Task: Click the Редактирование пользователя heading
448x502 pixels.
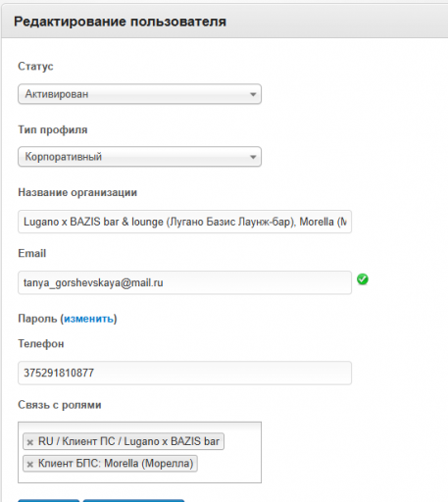Action: pyautogui.click(x=120, y=22)
